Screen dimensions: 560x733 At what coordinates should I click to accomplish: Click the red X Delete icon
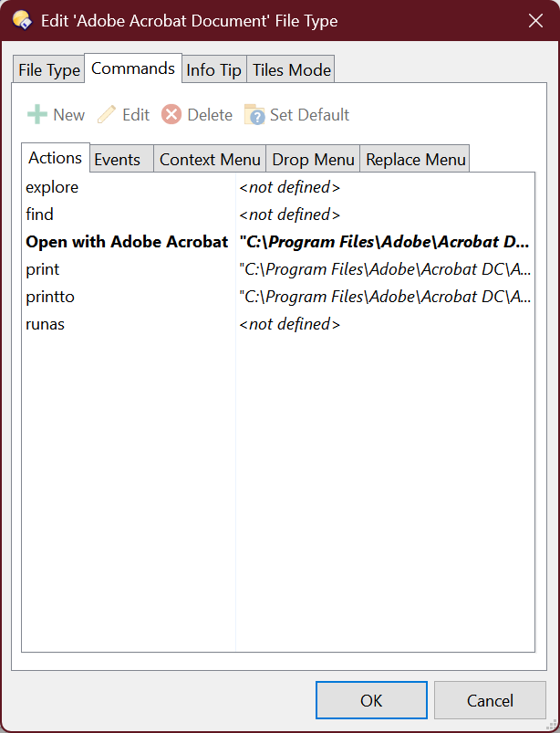pos(171,114)
